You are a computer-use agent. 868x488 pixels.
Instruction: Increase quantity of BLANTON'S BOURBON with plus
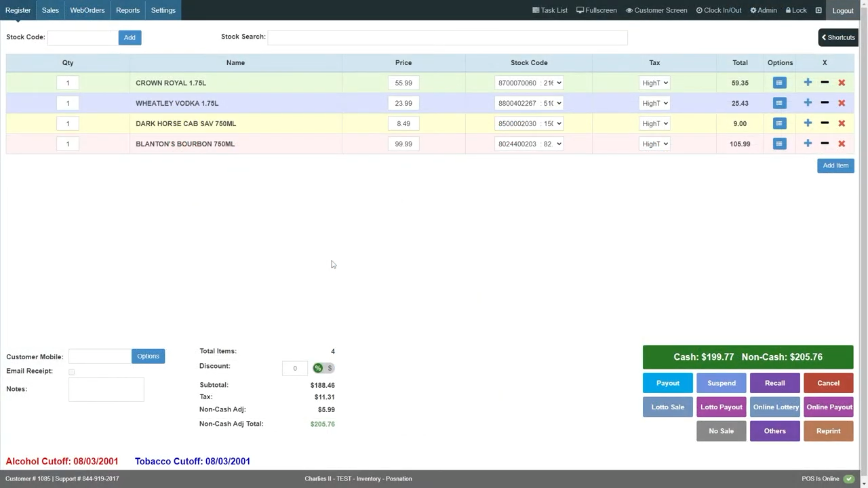(808, 144)
